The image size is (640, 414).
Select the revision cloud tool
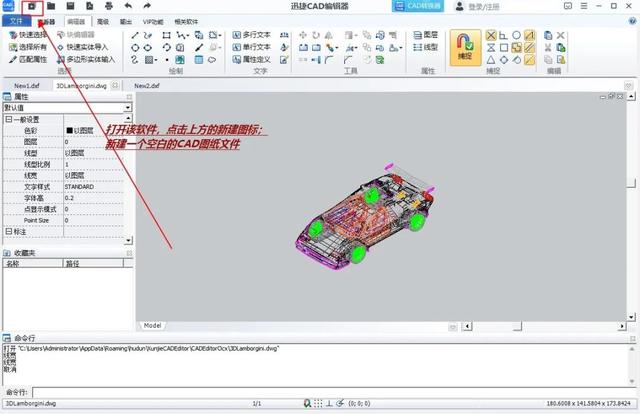212,60
